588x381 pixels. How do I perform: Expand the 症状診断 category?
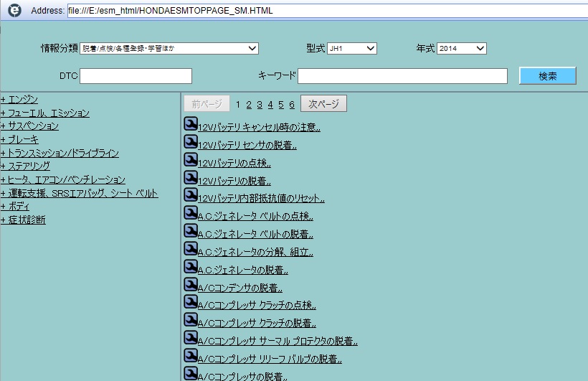(23, 220)
